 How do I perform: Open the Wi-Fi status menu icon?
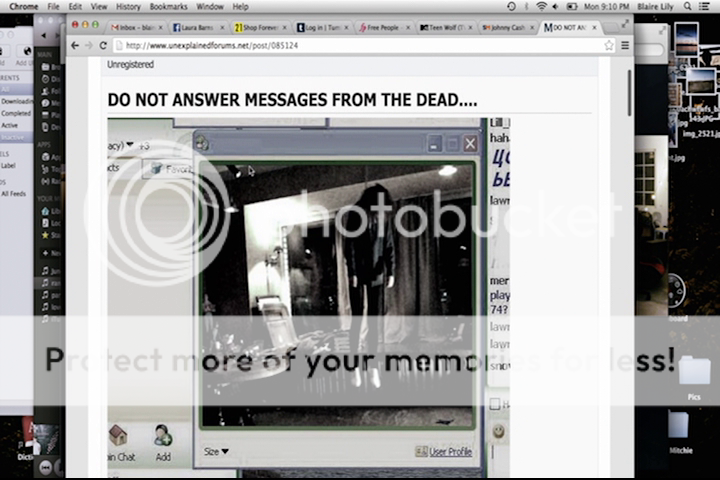(x=541, y=6)
